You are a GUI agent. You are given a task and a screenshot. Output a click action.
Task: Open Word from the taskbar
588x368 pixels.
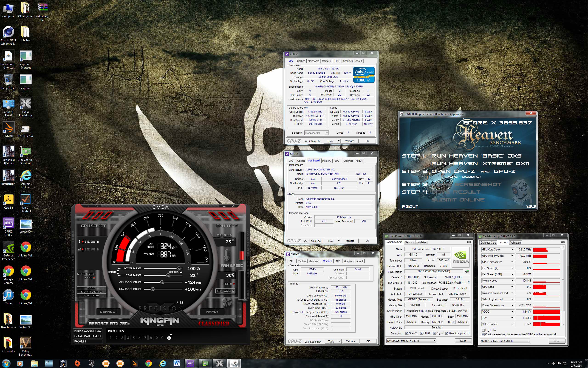pyautogui.click(x=177, y=363)
